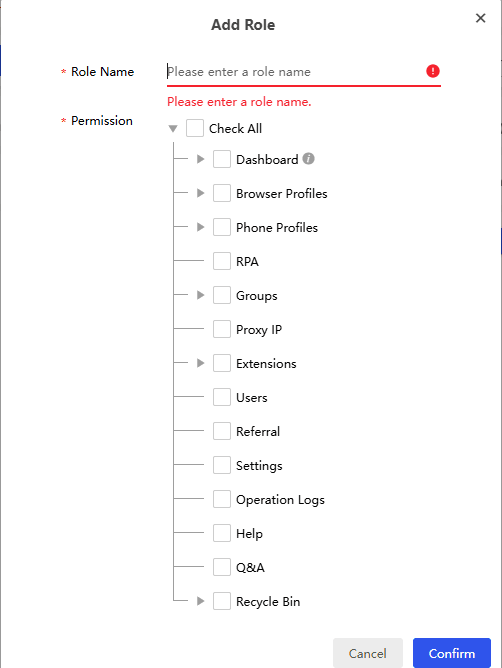
Task: Expand the Groups permission node
Action: pos(200,295)
